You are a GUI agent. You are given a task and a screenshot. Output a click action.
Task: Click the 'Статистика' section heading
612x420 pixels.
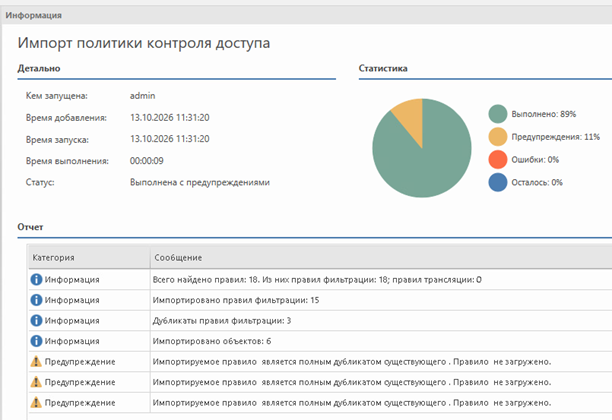click(383, 68)
